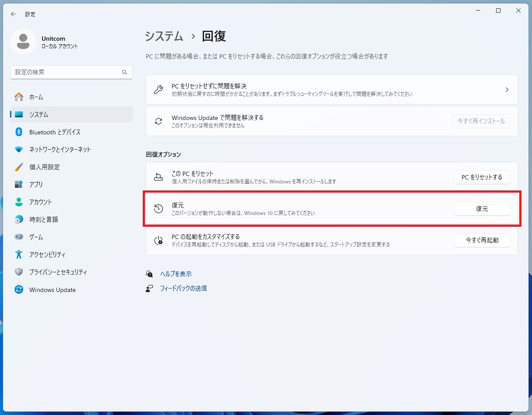Image resolution: width=532 pixels, height=415 pixels.
Task: Click the power gear icon beside PC の起動をカスタマイズする
Action: coord(159,240)
